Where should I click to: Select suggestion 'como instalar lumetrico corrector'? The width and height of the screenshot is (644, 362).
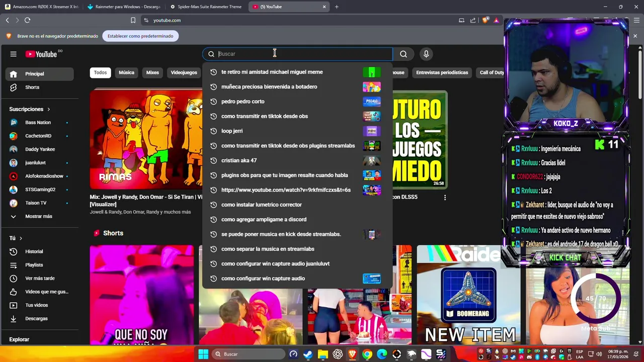(297, 205)
